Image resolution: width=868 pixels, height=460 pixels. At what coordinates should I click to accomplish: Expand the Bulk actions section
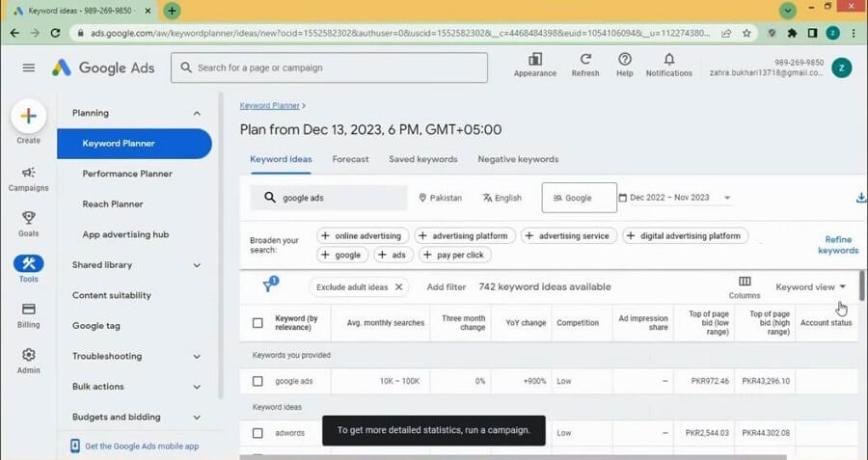pyautogui.click(x=197, y=387)
